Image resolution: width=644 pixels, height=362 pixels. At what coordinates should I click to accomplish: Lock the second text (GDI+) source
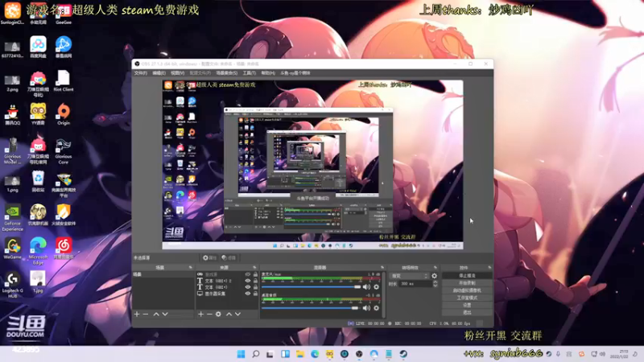[255, 287]
